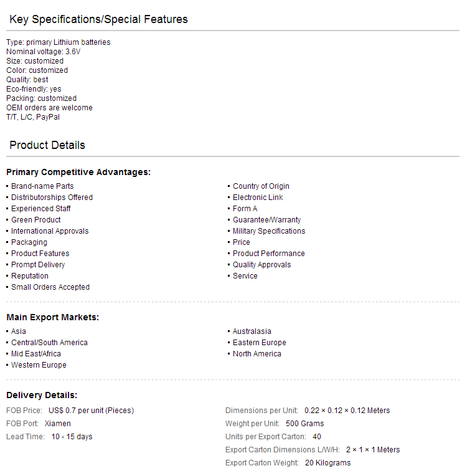Click North America market entry
This screenshot has height=476, width=475.
(x=256, y=354)
